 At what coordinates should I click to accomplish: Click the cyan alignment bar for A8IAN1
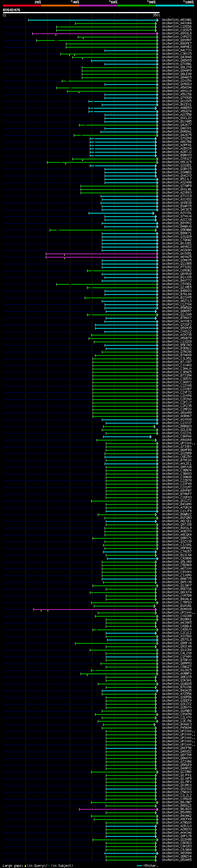[93, 20]
